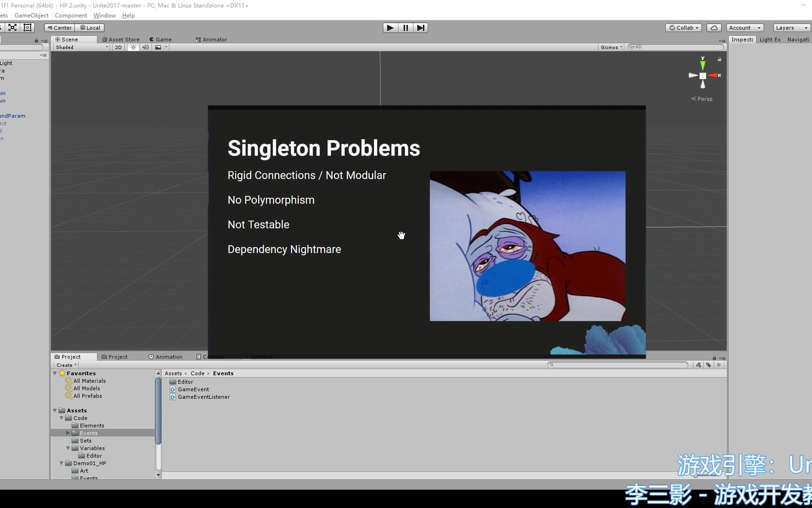Select the Editor folder in Events contents

(x=182, y=382)
